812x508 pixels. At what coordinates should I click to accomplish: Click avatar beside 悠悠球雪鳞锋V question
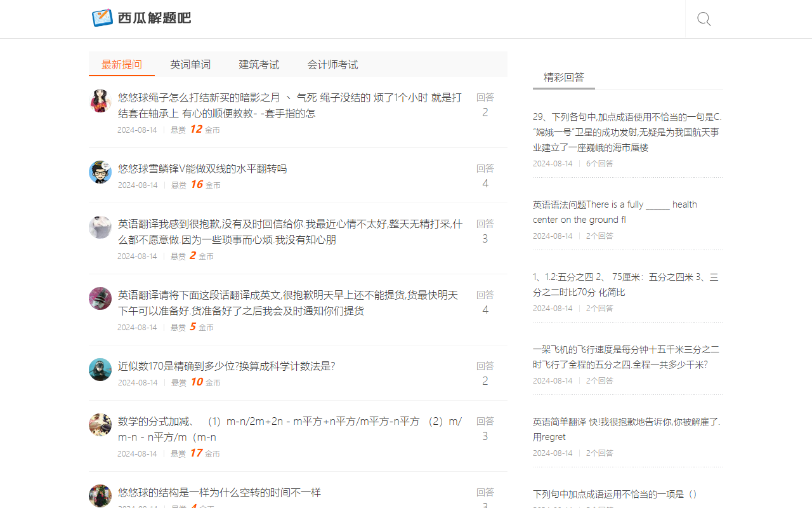100,172
